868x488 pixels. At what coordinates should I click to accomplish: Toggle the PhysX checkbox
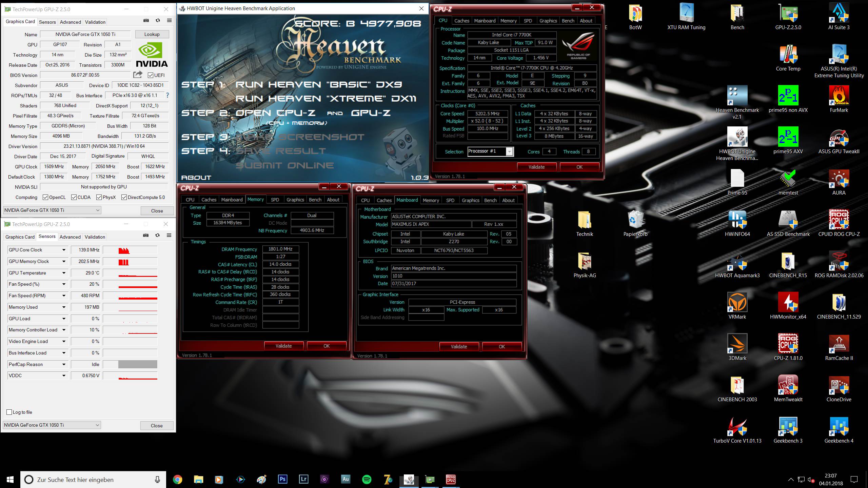point(99,197)
